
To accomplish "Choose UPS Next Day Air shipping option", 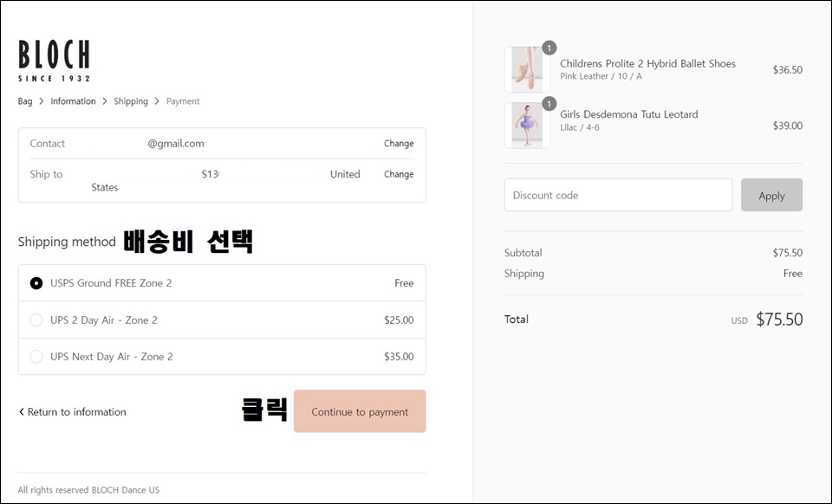I will coord(36,357).
